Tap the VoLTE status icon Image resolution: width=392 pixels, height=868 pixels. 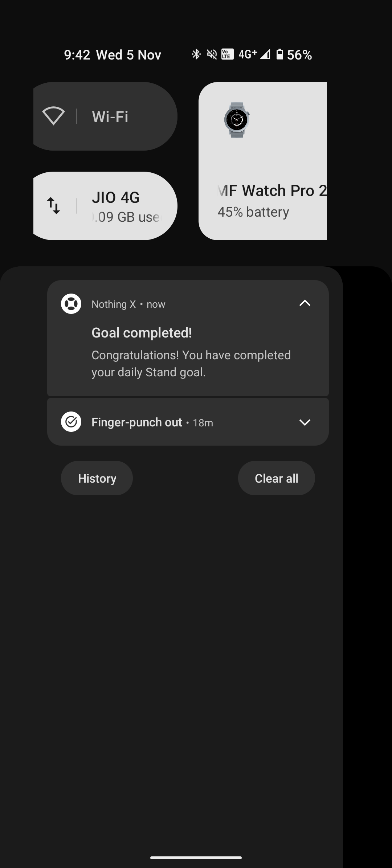(228, 54)
